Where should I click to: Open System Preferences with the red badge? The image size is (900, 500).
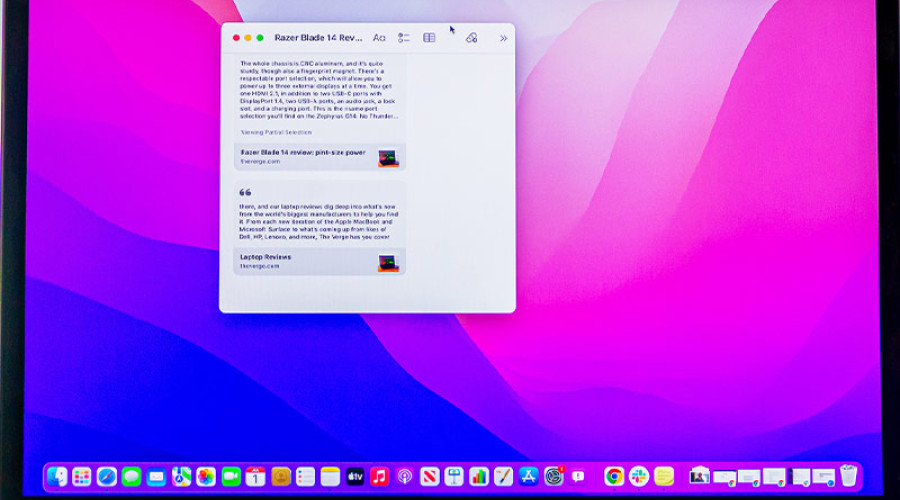coord(554,476)
